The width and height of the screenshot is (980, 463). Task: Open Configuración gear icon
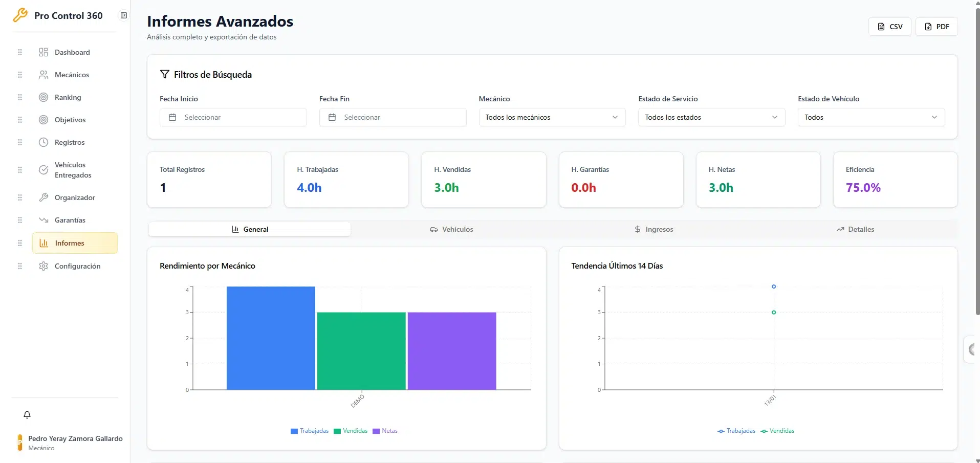pos(43,266)
